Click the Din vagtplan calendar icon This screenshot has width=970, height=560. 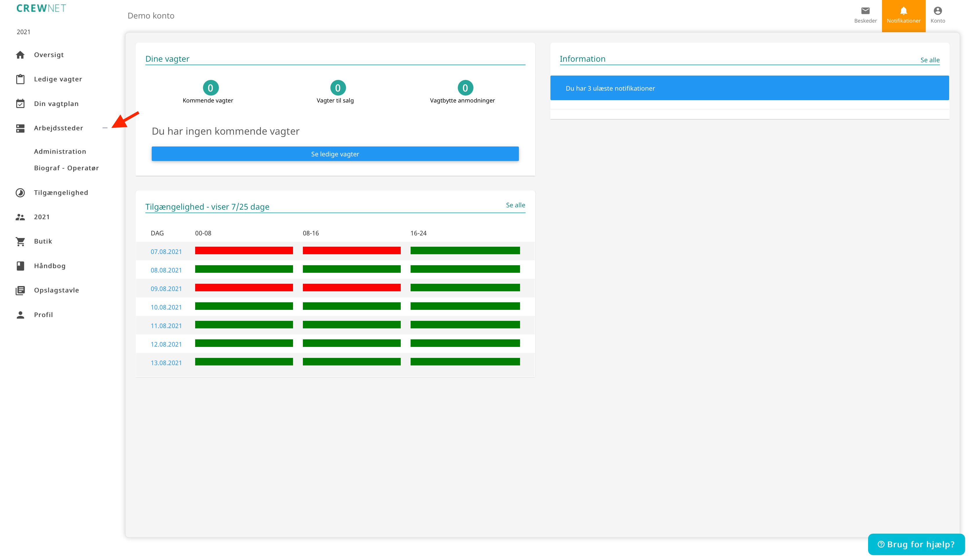(20, 103)
